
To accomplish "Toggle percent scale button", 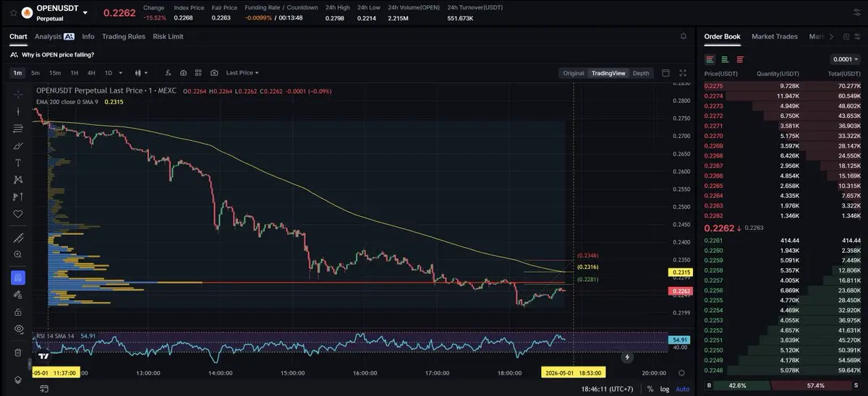I will coord(650,389).
